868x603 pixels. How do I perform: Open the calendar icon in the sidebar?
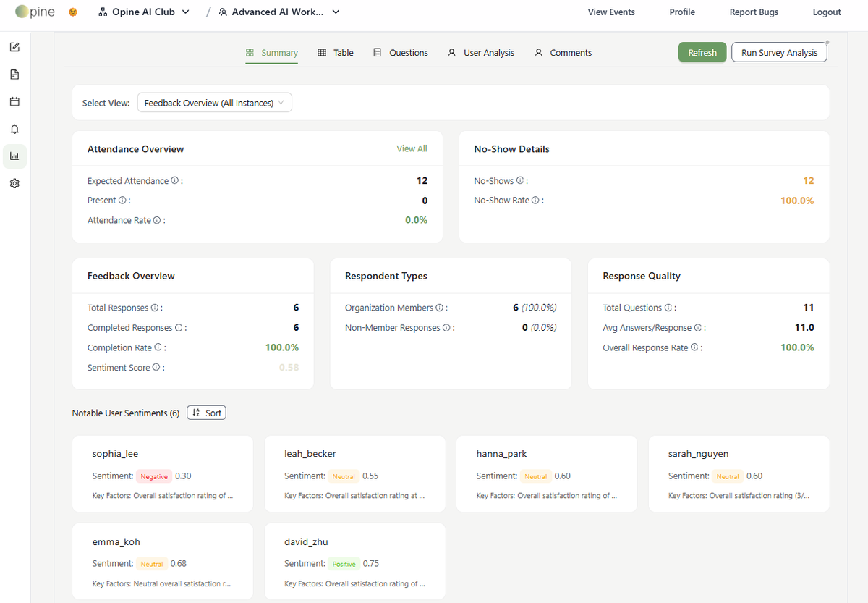(x=14, y=102)
